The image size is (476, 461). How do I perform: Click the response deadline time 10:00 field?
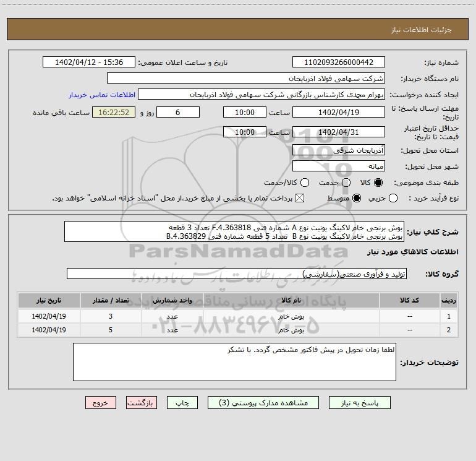pyautogui.click(x=245, y=113)
